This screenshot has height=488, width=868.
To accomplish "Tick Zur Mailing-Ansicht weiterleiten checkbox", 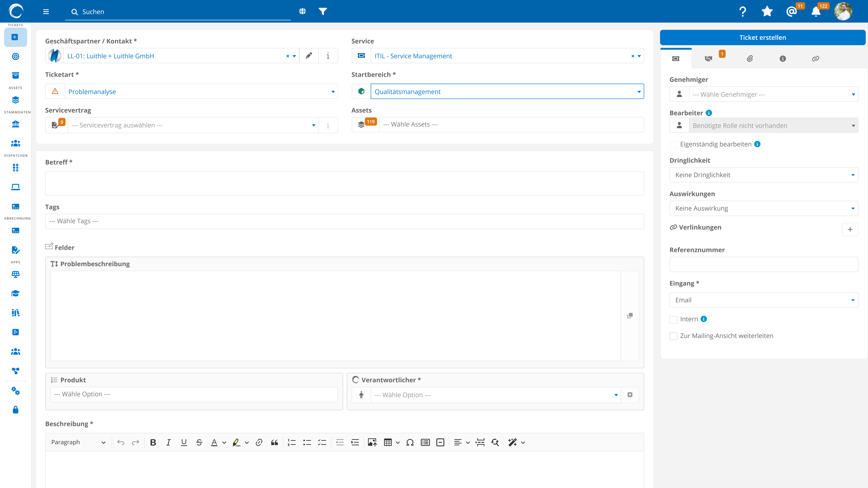I will click(674, 336).
